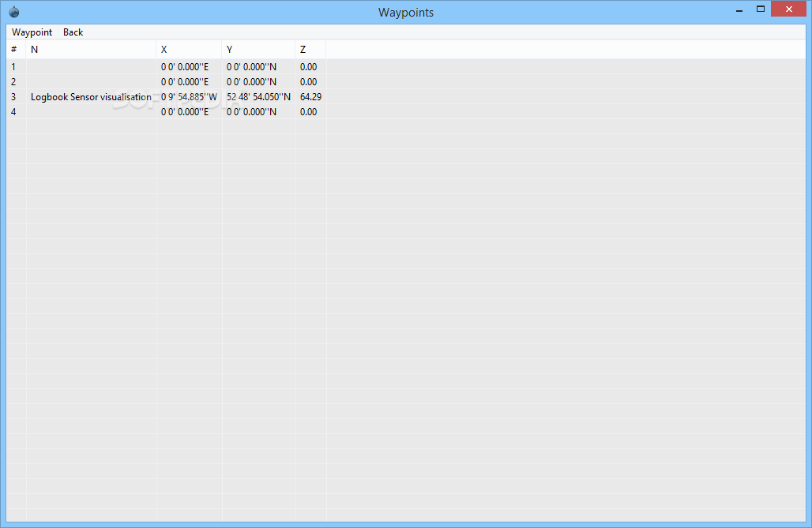
Task: Click the application icon in title bar
Action: click(14, 12)
